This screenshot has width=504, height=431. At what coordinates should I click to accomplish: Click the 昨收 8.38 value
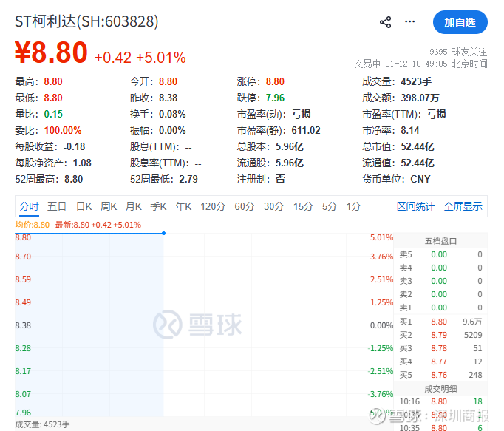point(168,98)
